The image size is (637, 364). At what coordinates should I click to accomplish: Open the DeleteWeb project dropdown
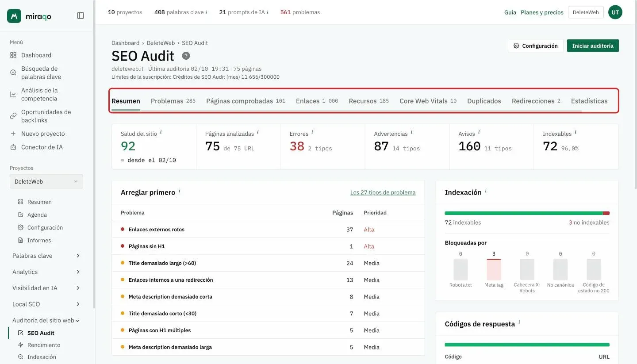[46, 181]
